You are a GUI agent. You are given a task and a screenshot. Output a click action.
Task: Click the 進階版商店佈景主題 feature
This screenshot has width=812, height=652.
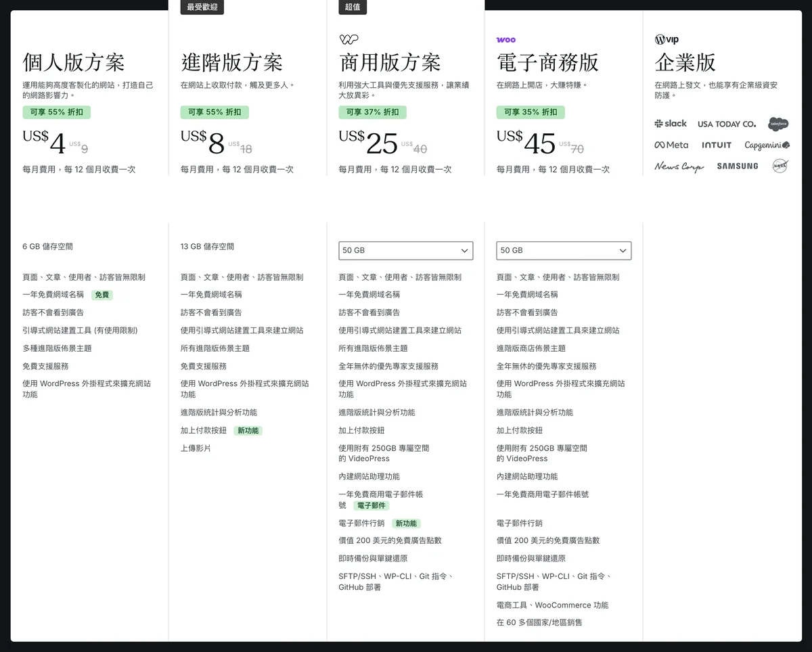point(531,348)
